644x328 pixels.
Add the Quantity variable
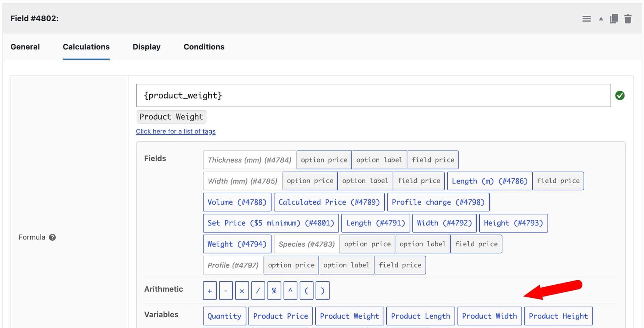pyautogui.click(x=224, y=316)
